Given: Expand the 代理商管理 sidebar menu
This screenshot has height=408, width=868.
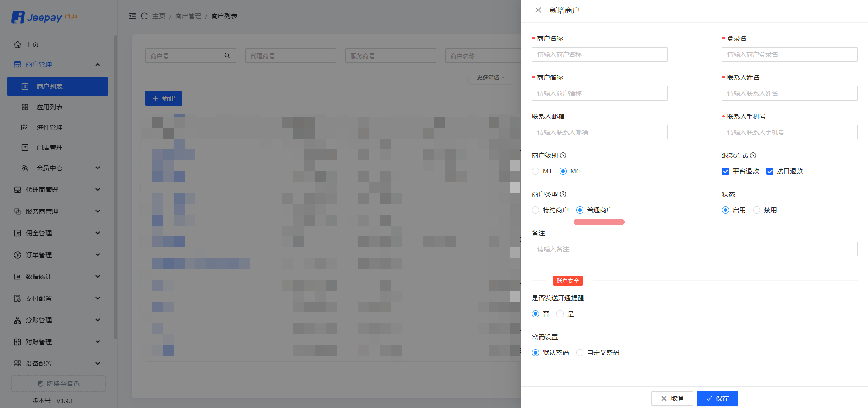Looking at the screenshot, I should 57,190.
